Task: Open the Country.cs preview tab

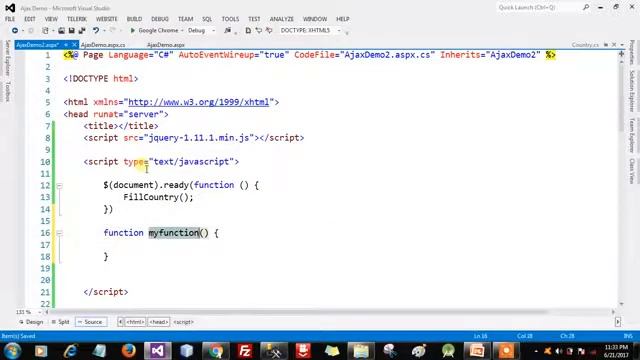Action: pyautogui.click(x=585, y=45)
